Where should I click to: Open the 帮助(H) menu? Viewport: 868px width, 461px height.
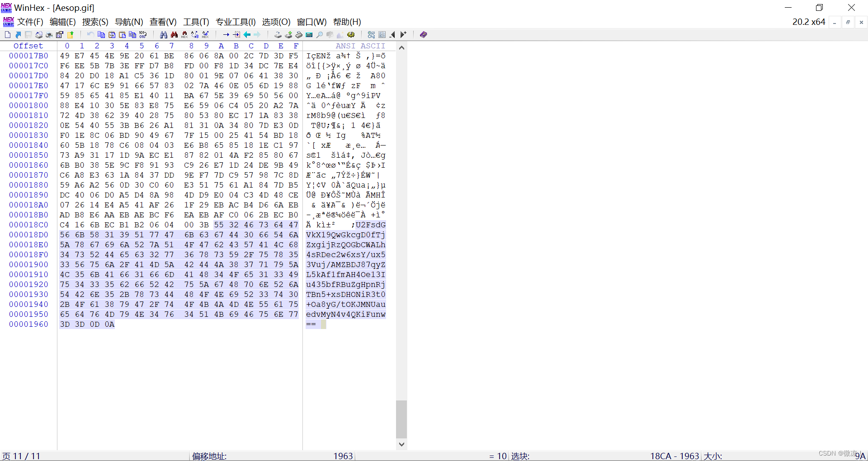click(347, 22)
